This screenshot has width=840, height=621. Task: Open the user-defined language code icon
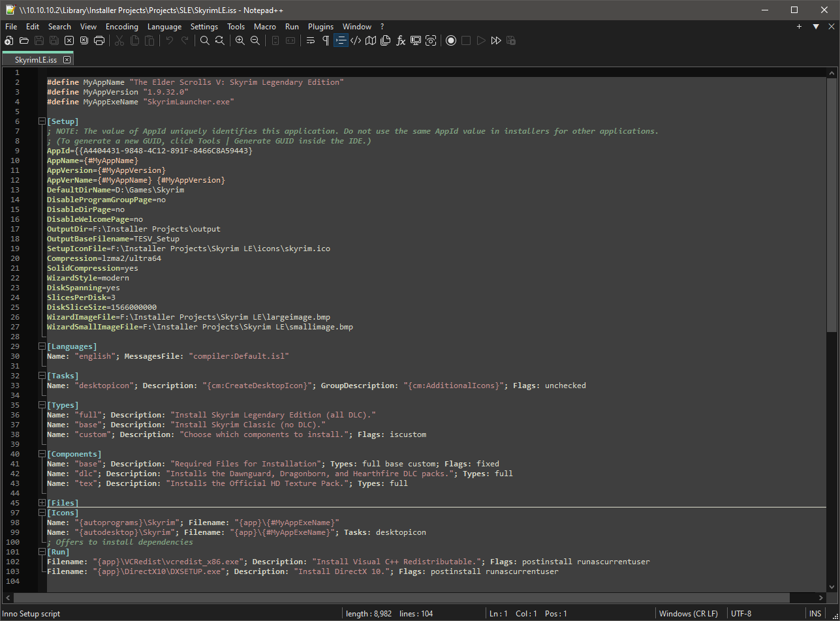coord(356,40)
